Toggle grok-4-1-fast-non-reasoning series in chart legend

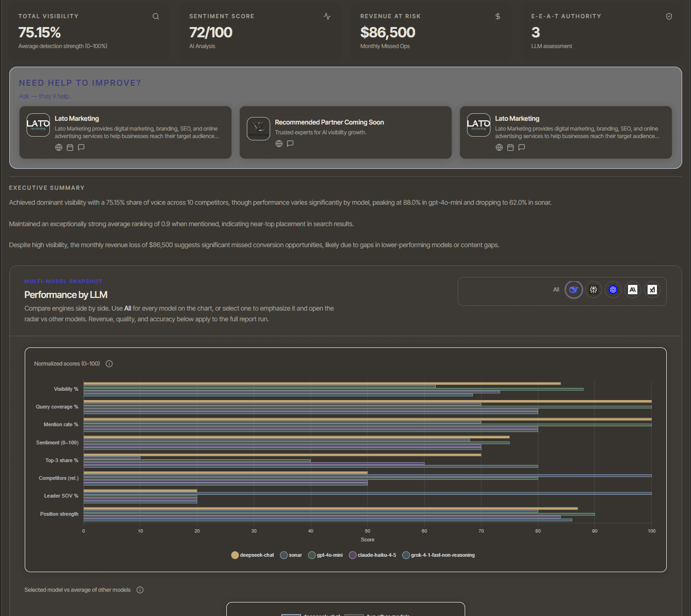point(439,555)
